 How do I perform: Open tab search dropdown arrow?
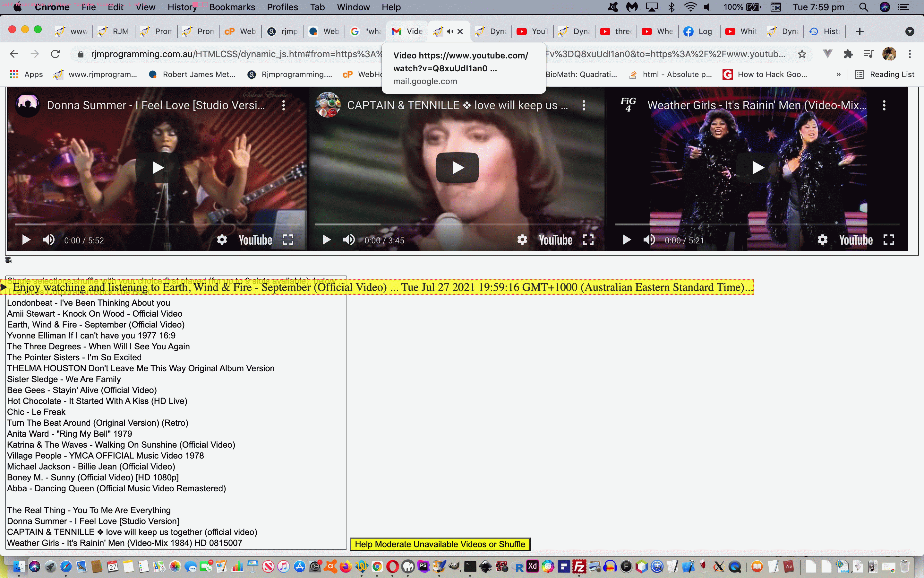[910, 31]
